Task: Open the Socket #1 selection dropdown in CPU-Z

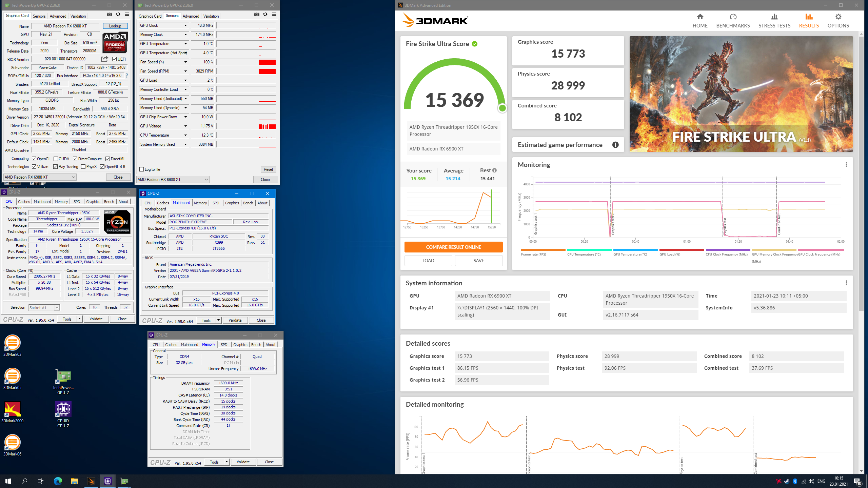Action: click(44, 308)
